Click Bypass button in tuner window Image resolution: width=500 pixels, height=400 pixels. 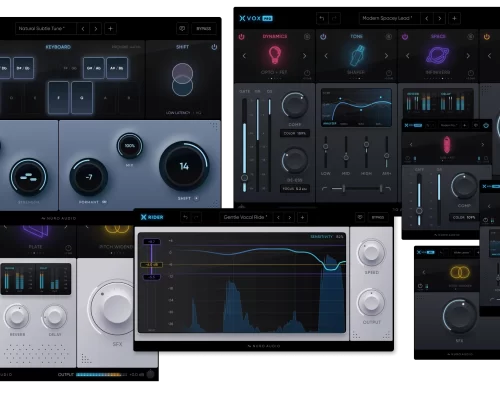204,29
